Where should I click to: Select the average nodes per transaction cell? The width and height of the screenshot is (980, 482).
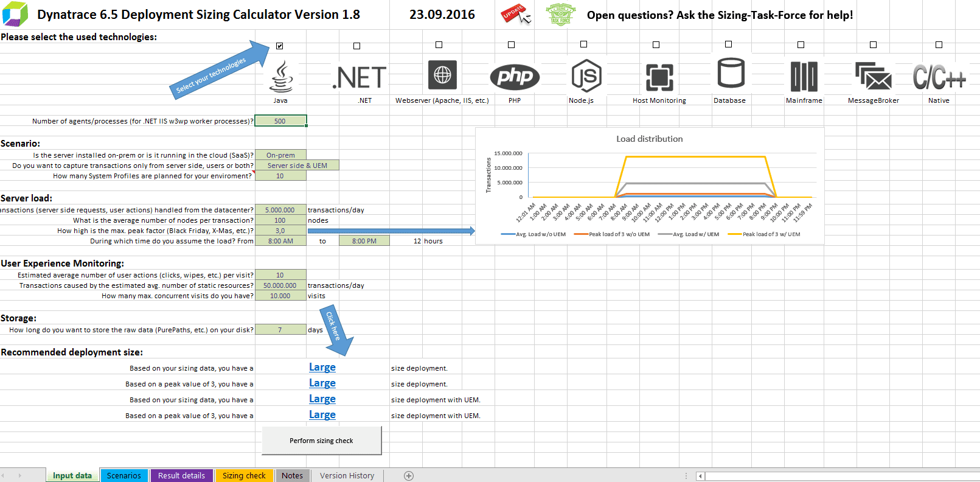[x=280, y=220]
